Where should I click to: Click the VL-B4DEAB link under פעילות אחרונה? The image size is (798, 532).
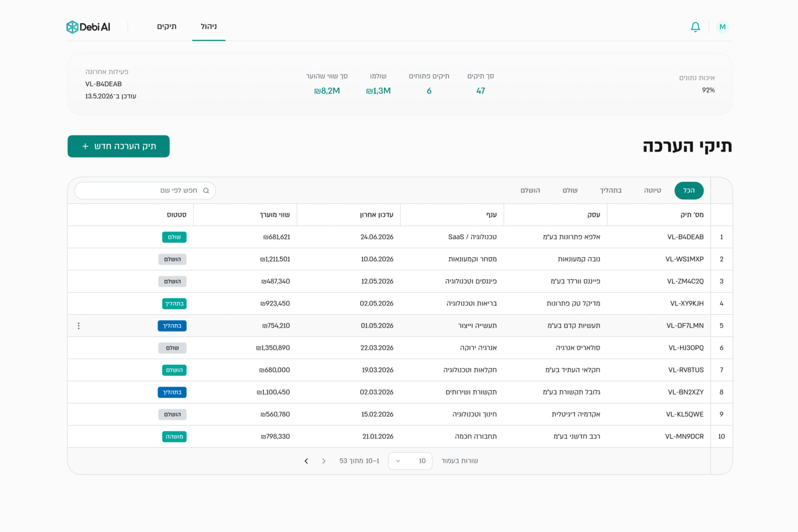click(104, 84)
